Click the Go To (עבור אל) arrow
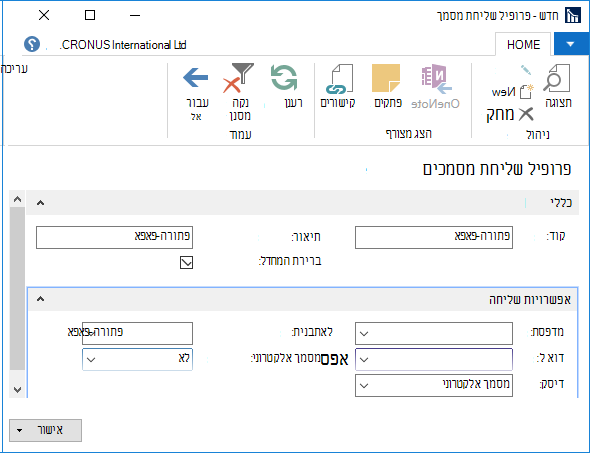The height and width of the screenshot is (454, 590). pos(196,77)
